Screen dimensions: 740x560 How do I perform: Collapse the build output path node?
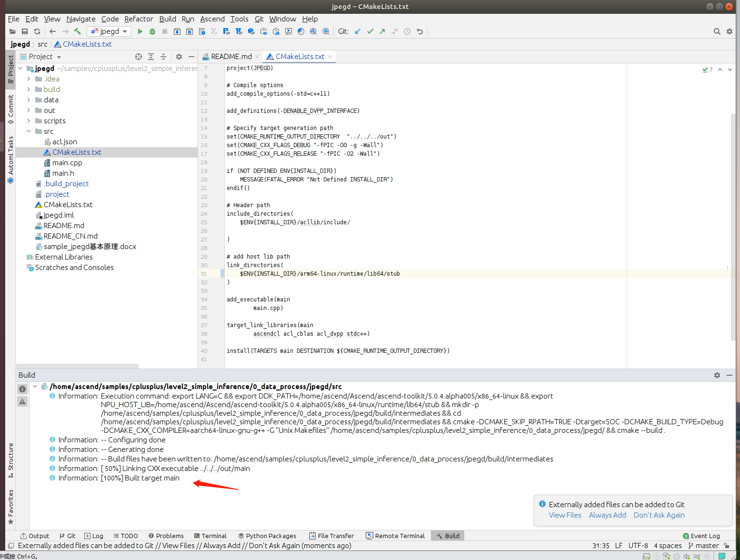(35, 387)
